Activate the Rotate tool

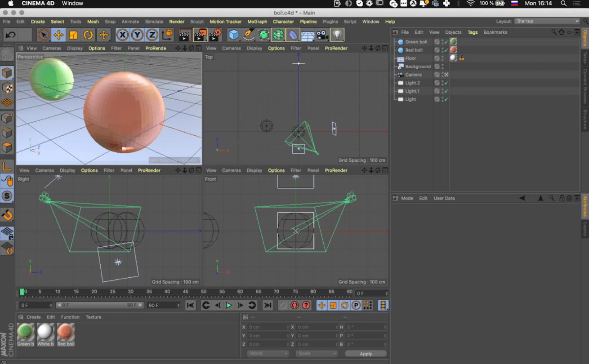click(88, 35)
